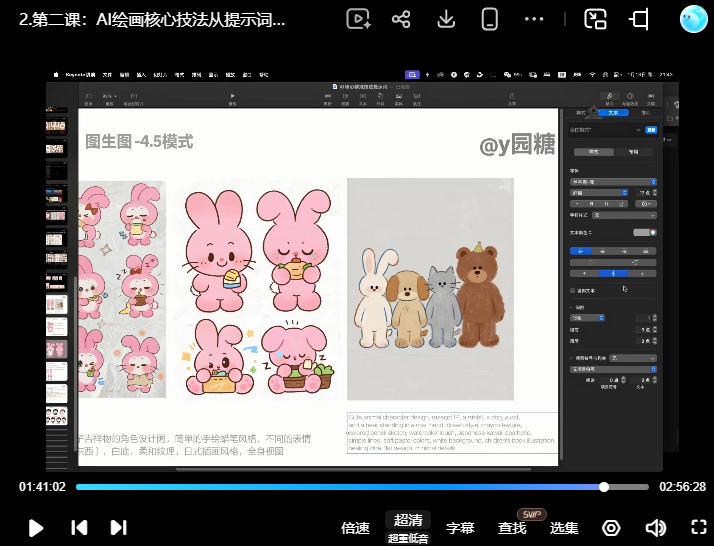Skip to the next episode

tap(118, 528)
